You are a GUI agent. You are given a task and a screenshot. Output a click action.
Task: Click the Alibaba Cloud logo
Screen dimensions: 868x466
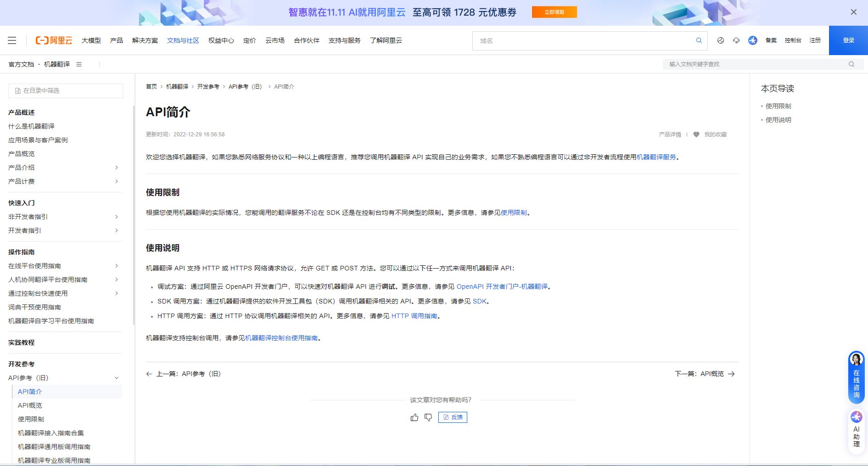pos(54,40)
